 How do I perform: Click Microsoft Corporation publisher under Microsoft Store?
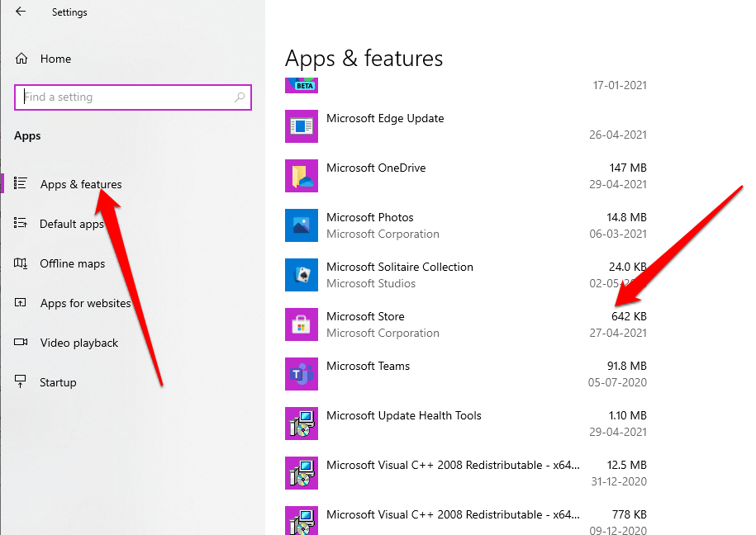click(x=383, y=333)
